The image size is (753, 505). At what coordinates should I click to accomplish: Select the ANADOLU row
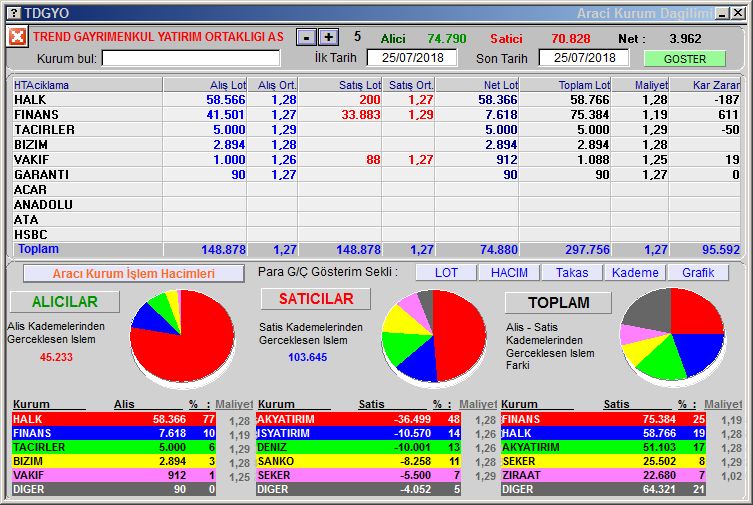click(x=376, y=204)
